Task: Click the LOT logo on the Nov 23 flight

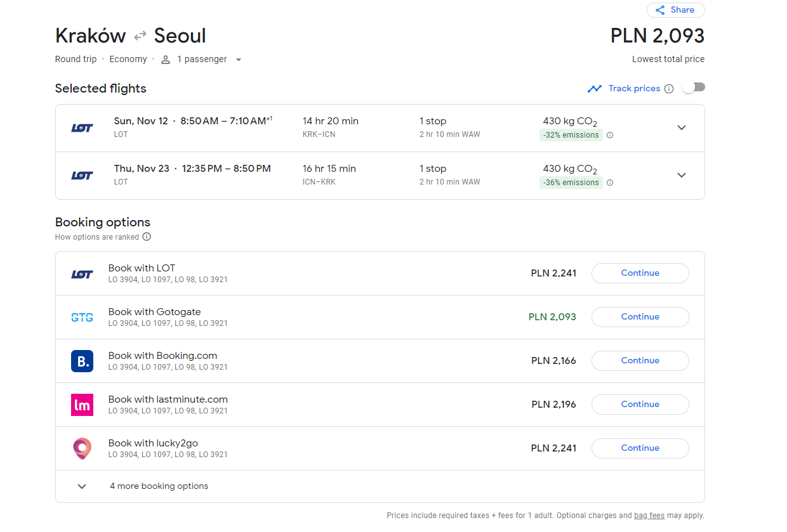Action: (82, 176)
